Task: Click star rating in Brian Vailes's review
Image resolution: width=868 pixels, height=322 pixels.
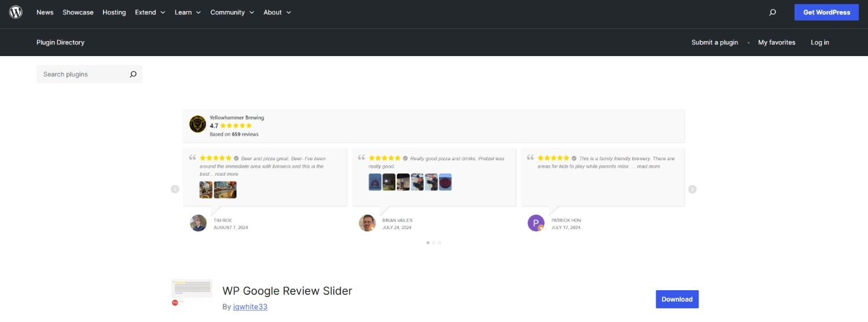Action: click(x=385, y=158)
